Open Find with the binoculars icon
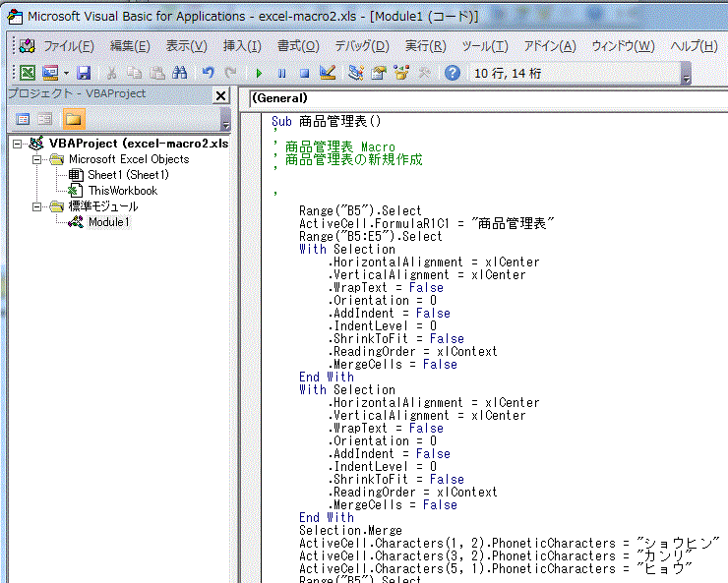This screenshot has height=583, width=728. pos(180,73)
